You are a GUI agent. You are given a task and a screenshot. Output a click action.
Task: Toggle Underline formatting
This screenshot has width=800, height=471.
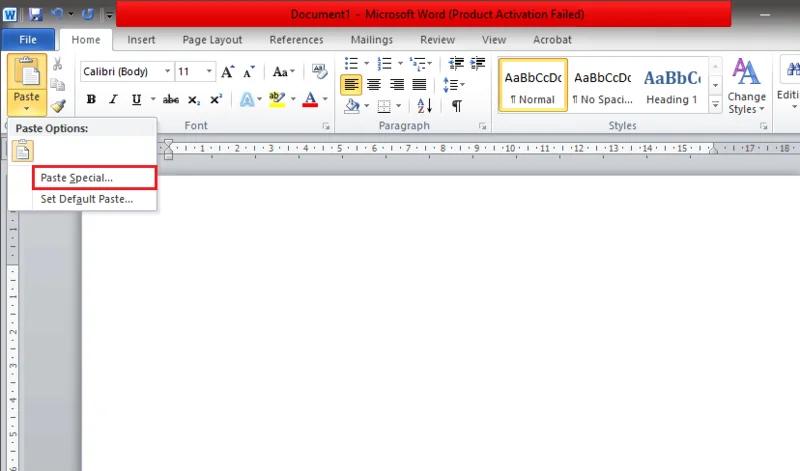tap(136, 100)
